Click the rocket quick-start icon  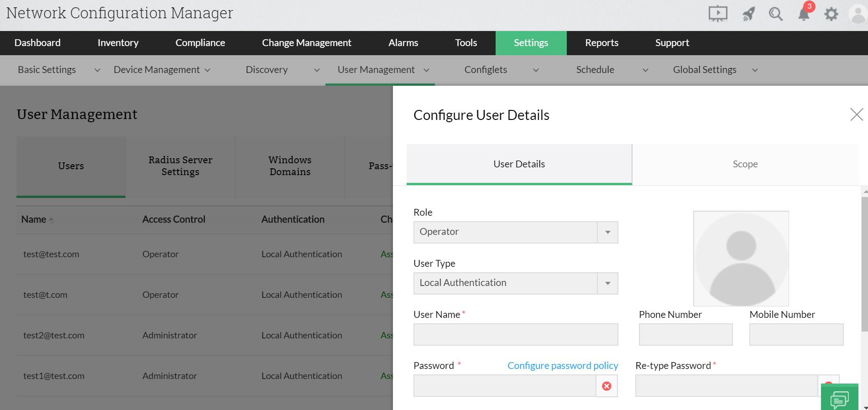(x=748, y=14)
